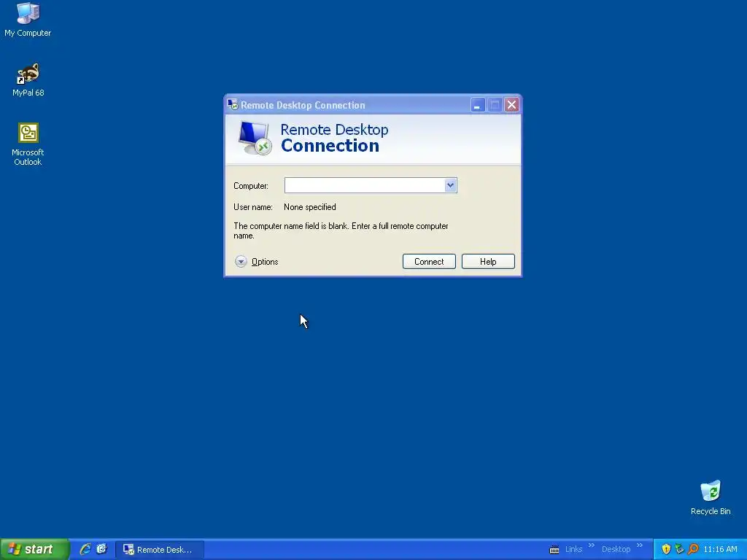Open the Start menu
Image resolution: width=747 pixels, height=560 pixels.
point(35,549)
